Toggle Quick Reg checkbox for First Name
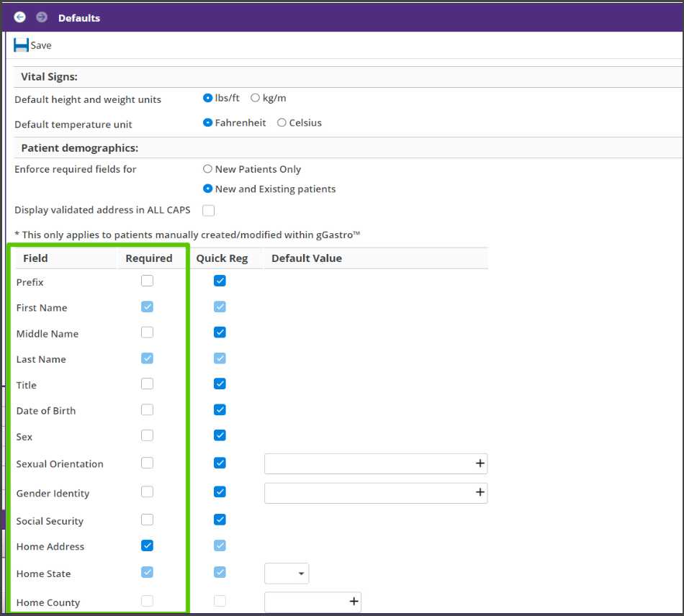Viewport: 684px width, 616px height. coord(220,307)
